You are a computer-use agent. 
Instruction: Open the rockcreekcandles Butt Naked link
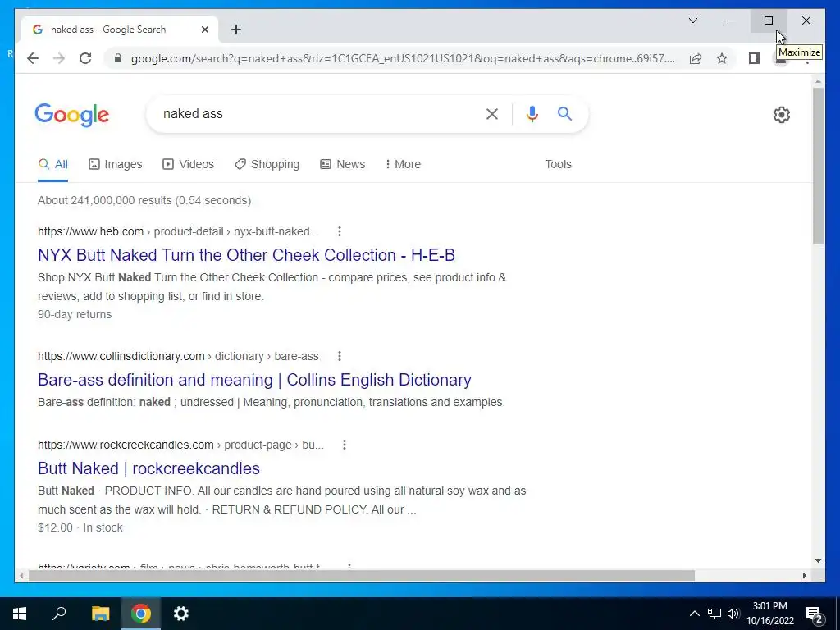point(148,468)
